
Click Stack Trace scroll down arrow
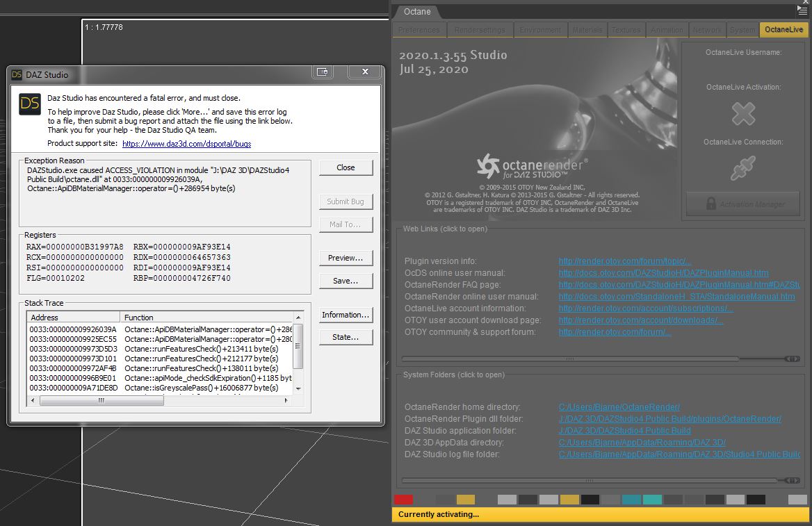tap(298, 389)
